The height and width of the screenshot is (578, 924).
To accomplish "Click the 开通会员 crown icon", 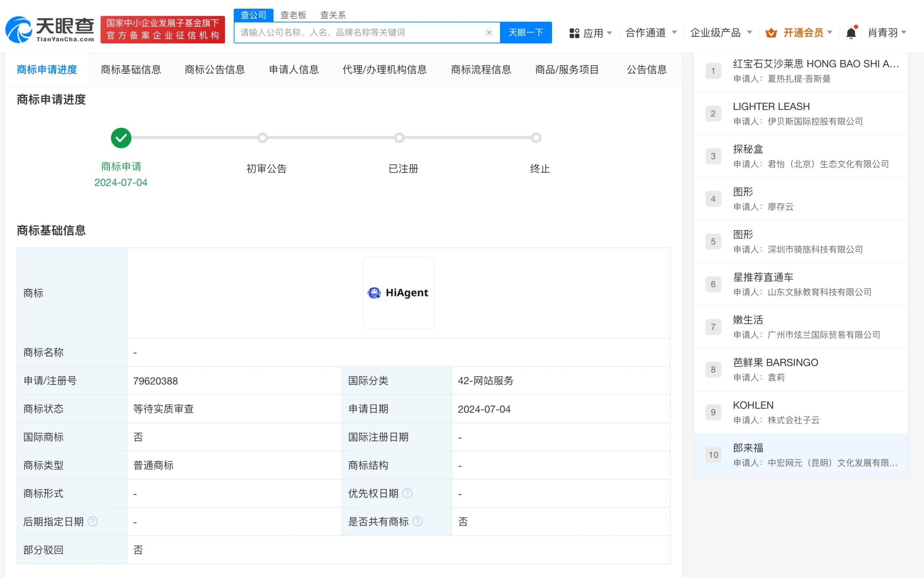I will click(771, 33).
